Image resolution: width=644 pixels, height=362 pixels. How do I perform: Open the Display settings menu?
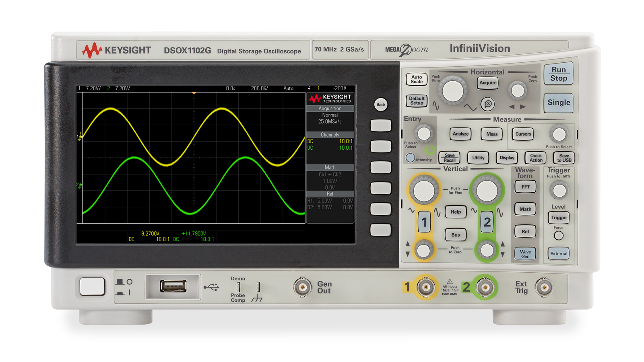point(506,158)
